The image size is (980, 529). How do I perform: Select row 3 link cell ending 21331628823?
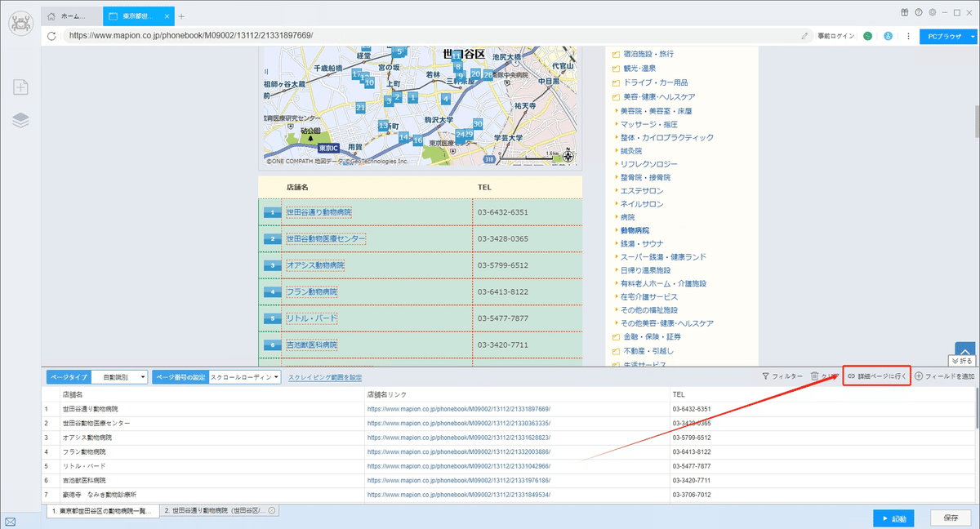[518, 438]
